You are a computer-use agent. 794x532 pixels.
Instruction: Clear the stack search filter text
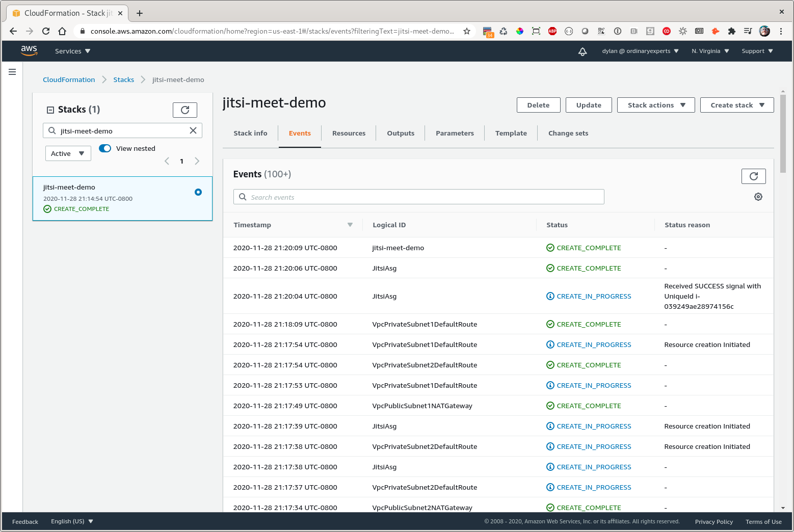coord(193,130)
